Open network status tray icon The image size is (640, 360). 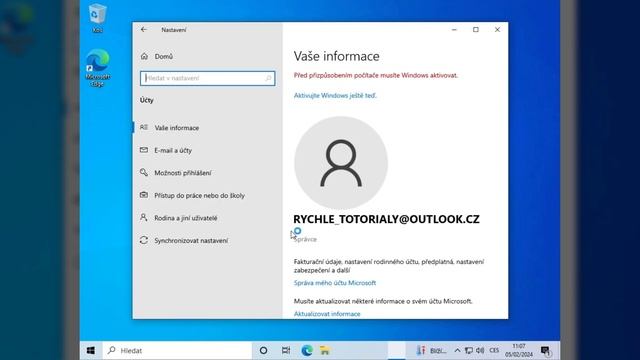pyautogui.click(x=469, y=351)
